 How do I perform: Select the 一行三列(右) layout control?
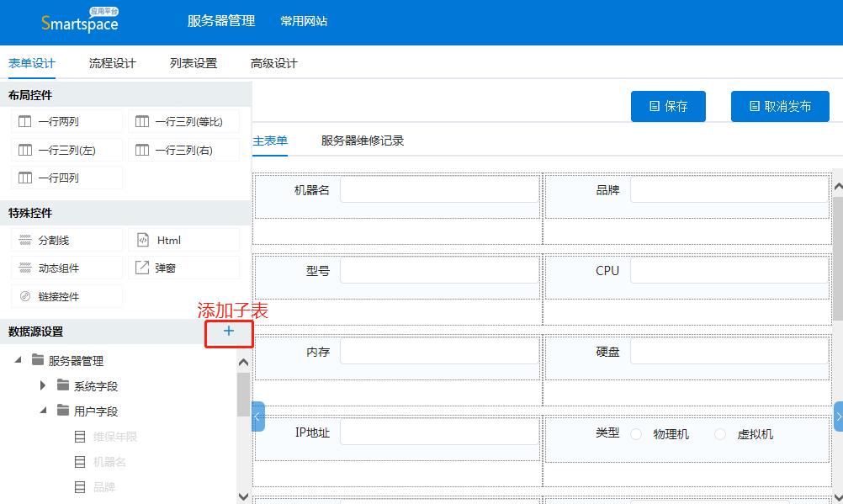184,150
